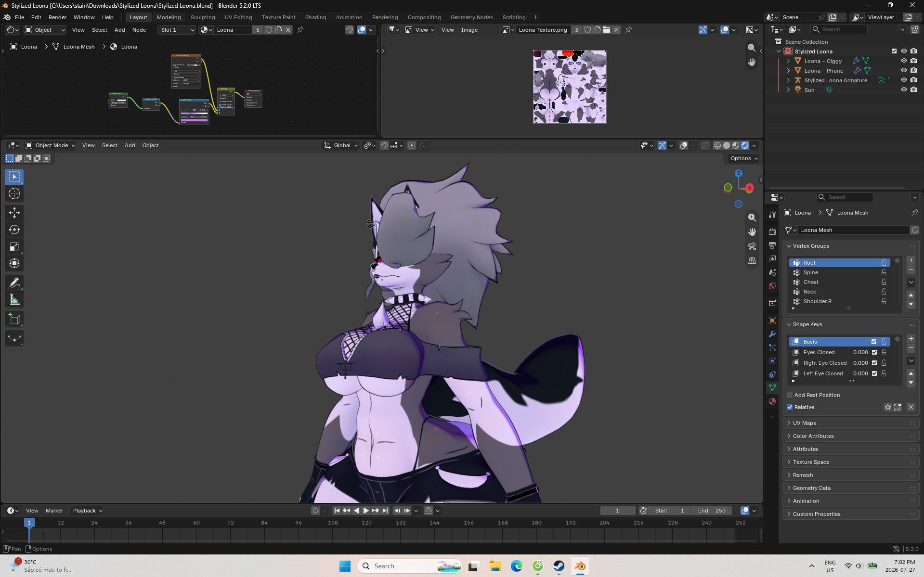Open the Render properties tab
The image size is (924, 577).
[772, 232]
